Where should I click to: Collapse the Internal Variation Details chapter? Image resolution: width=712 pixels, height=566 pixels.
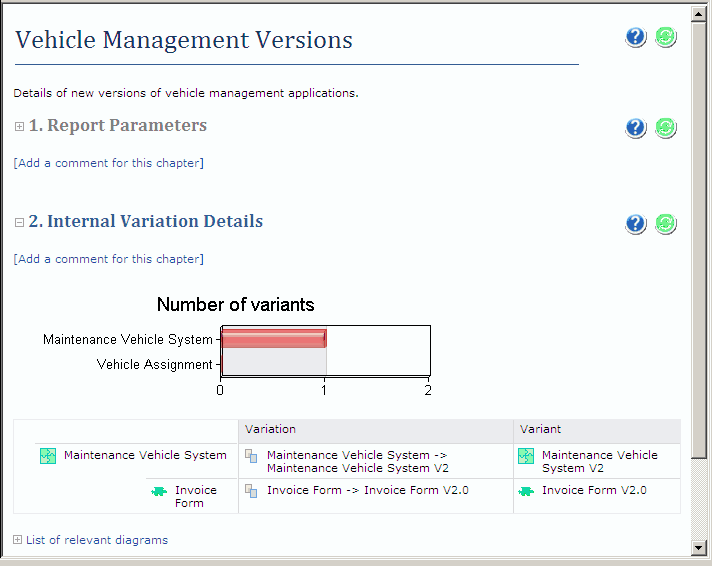[x=19, y=223]
